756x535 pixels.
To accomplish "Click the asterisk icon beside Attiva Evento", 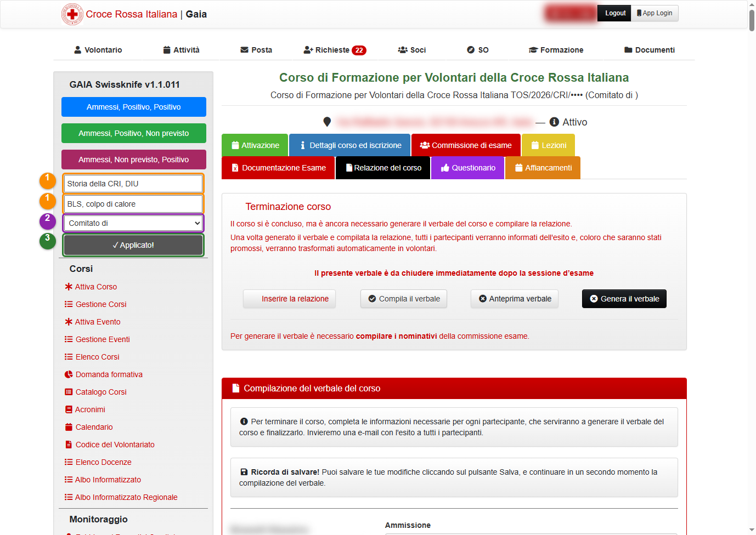I will coord(69,322).
